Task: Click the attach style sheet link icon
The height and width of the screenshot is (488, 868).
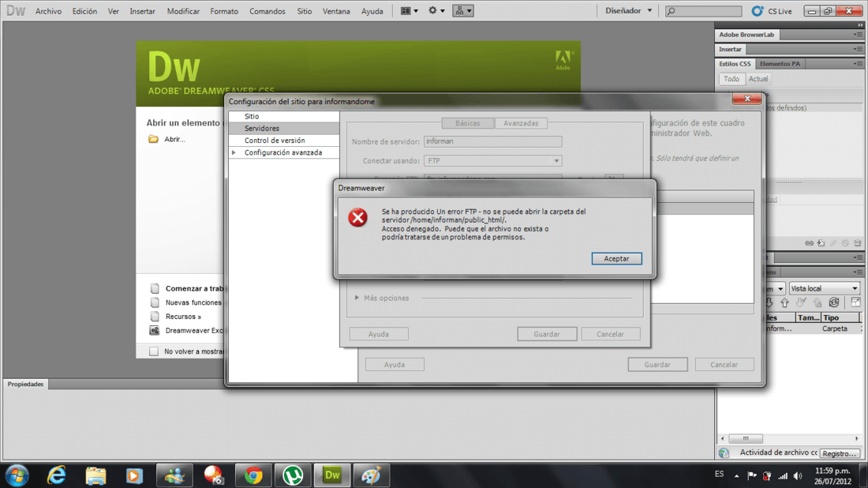Action: tap(810, 243)
